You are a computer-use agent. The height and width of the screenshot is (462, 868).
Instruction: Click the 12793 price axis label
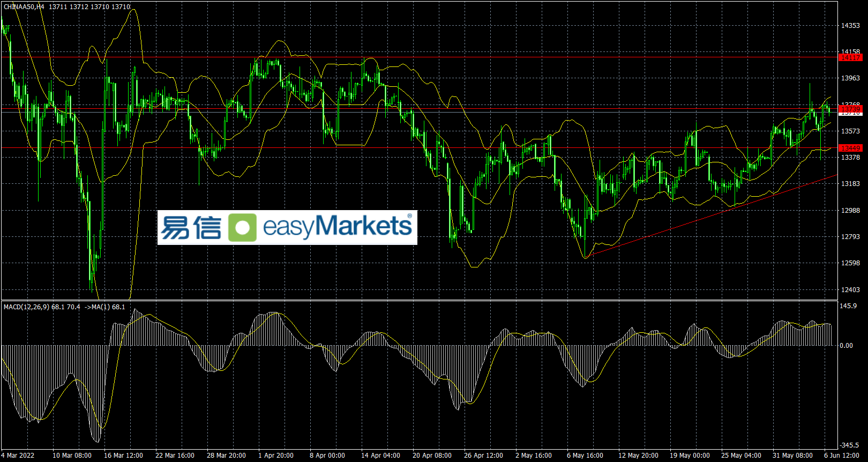click(x=850, y=237)
